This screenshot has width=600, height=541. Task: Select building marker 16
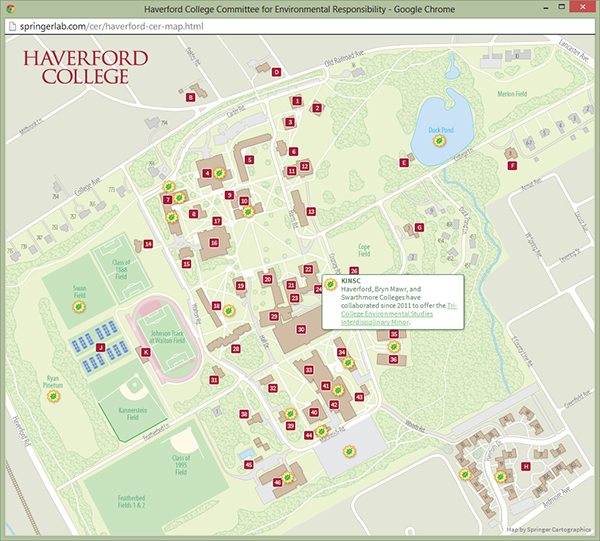pos(214,243)
